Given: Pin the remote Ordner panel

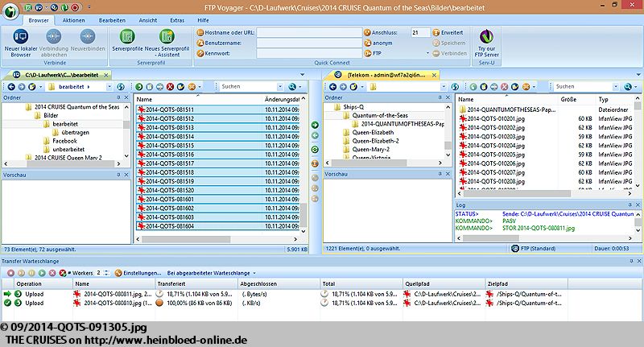Looking at the screenshot, I should point(440,97).
